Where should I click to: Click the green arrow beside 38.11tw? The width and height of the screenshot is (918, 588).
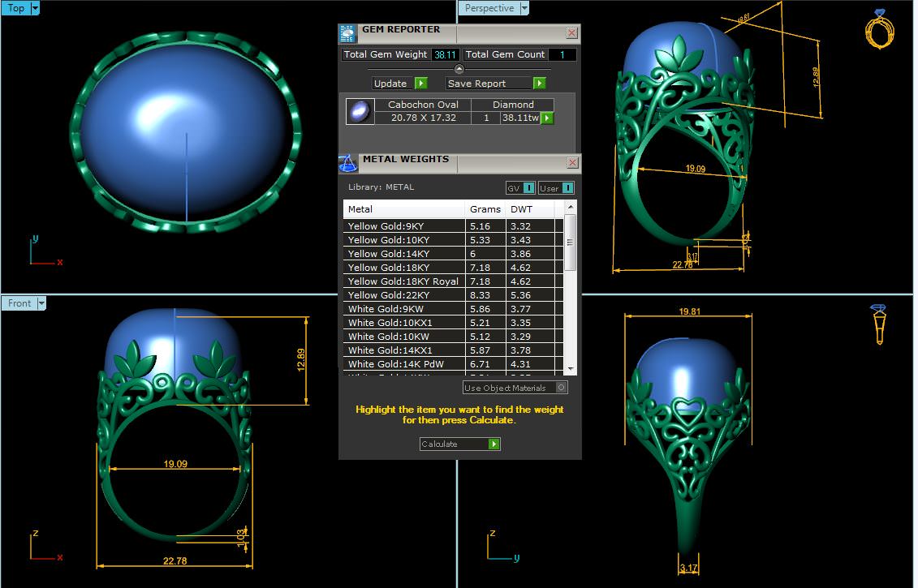547,118
